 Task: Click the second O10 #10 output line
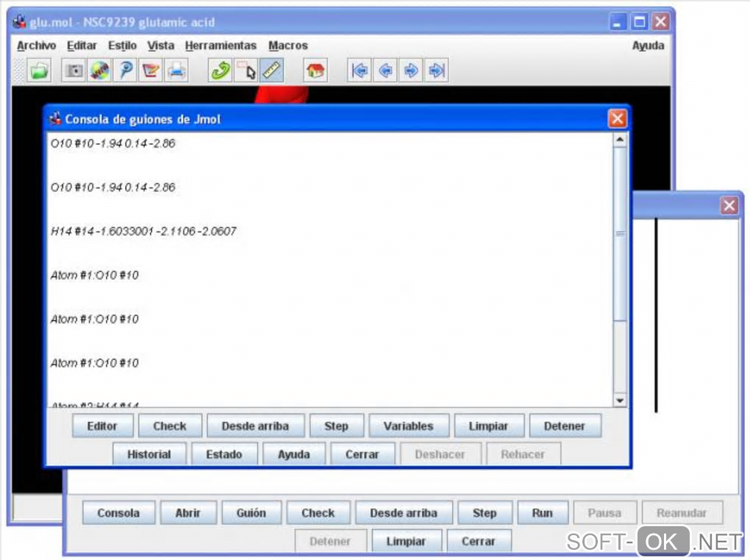(x=113, y=187)
